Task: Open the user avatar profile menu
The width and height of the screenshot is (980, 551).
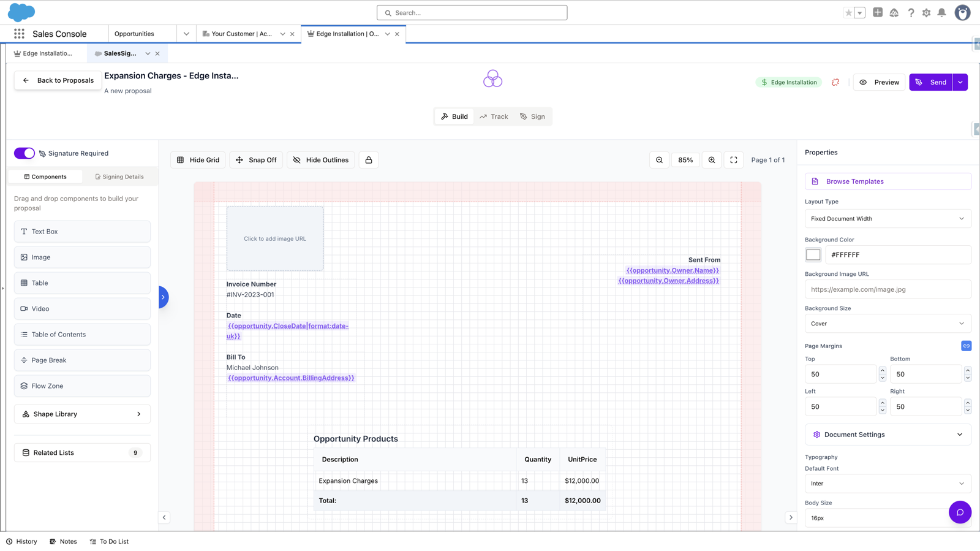Action: [x=962, y=13]
